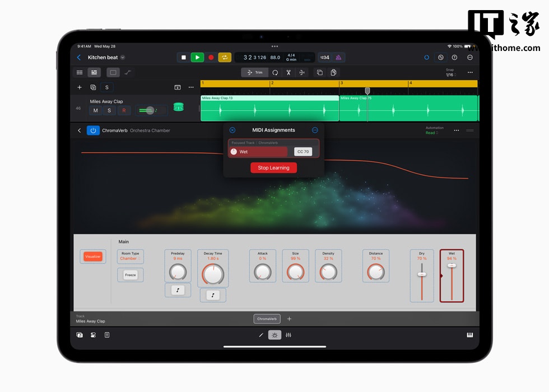Click the Paste clipboard icon
This screenshot has width=549, height=392.
pyautogui.click(x=333, y=72)
